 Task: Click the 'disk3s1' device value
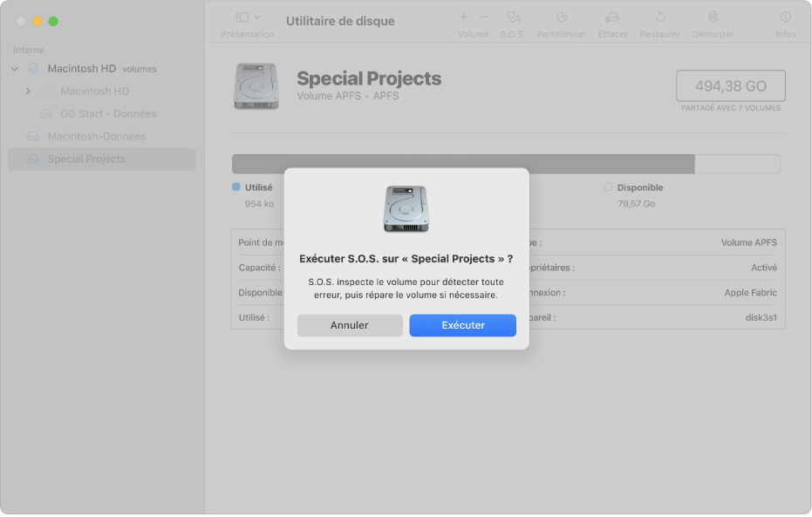(x=761, y=317)
